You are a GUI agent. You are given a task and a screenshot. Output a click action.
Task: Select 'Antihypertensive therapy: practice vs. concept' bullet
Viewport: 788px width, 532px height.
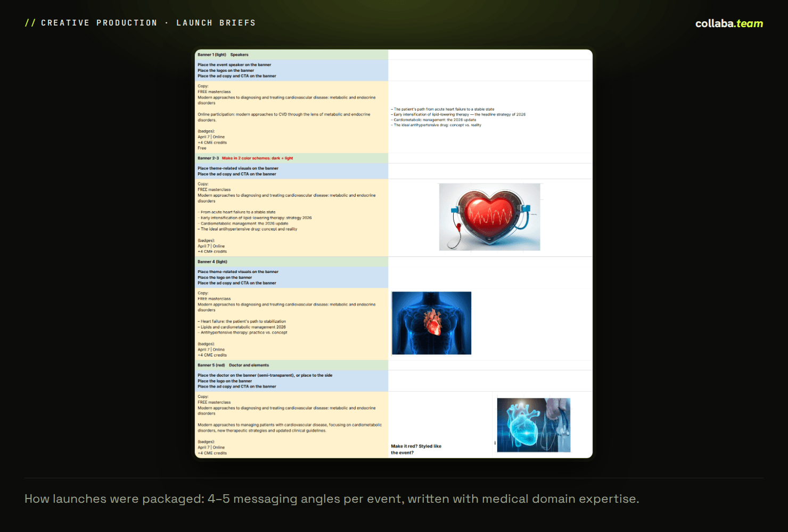242,332
